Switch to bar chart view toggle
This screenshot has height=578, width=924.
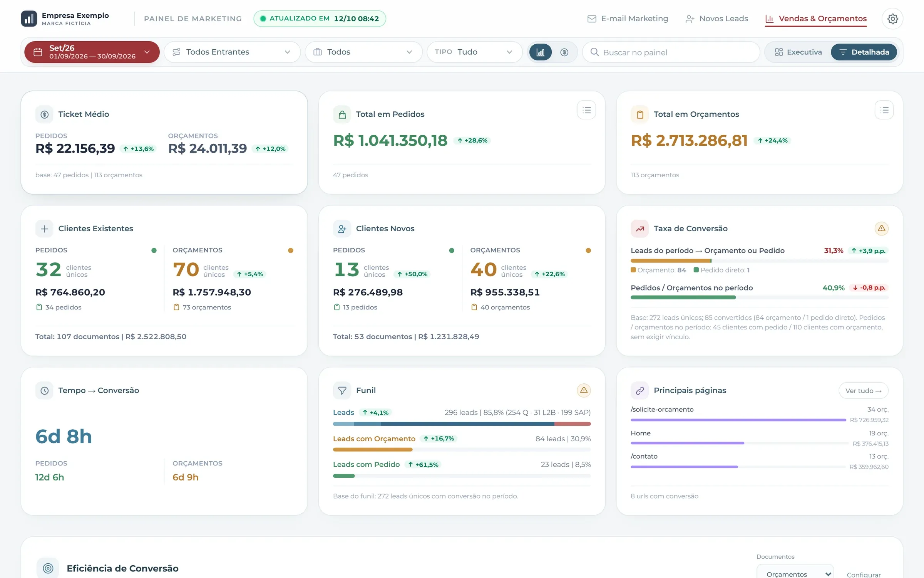[x=541, y=52]
